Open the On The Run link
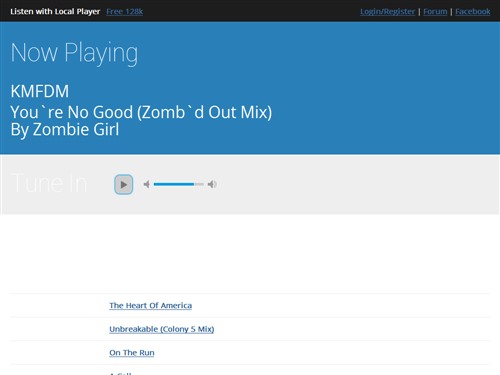The image size is (500, 375). pos(132,353)
